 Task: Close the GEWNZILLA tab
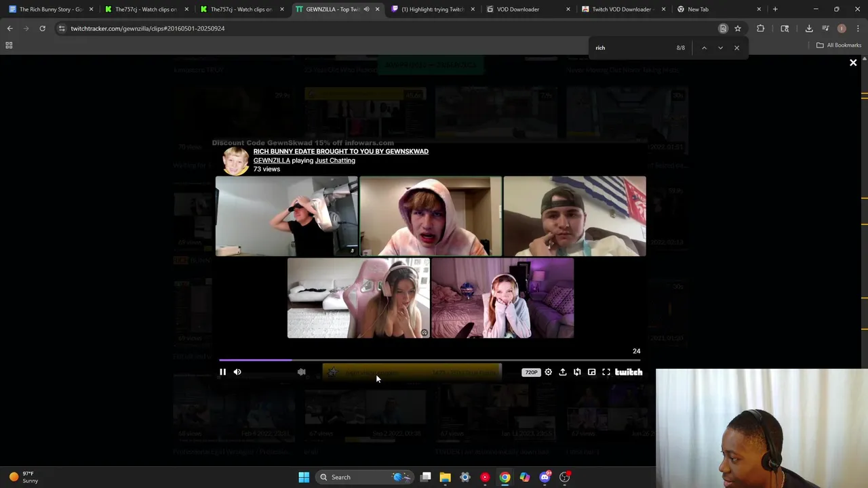(377, 9)
